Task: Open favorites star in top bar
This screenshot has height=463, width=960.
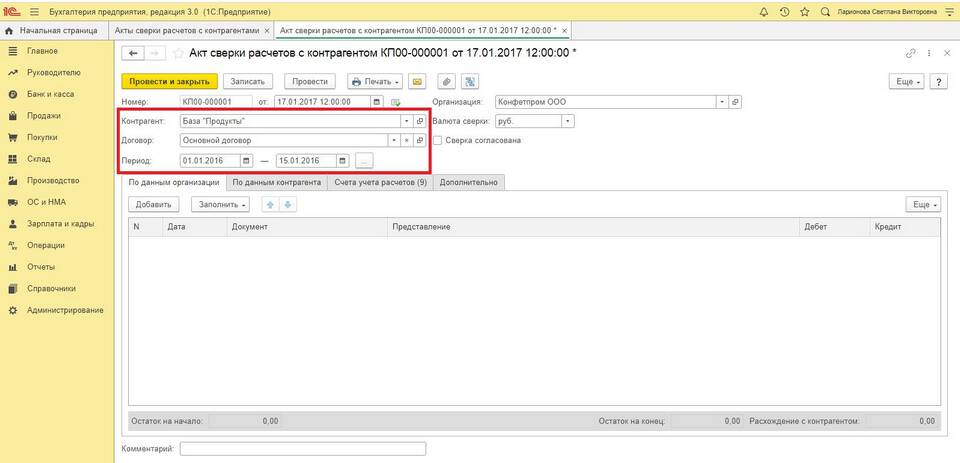Action: (x=804, y=11)
